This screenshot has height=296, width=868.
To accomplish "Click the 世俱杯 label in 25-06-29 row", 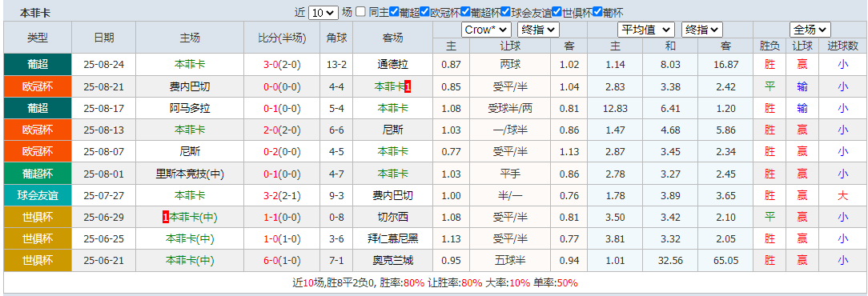I will click(x=38, y=218).
